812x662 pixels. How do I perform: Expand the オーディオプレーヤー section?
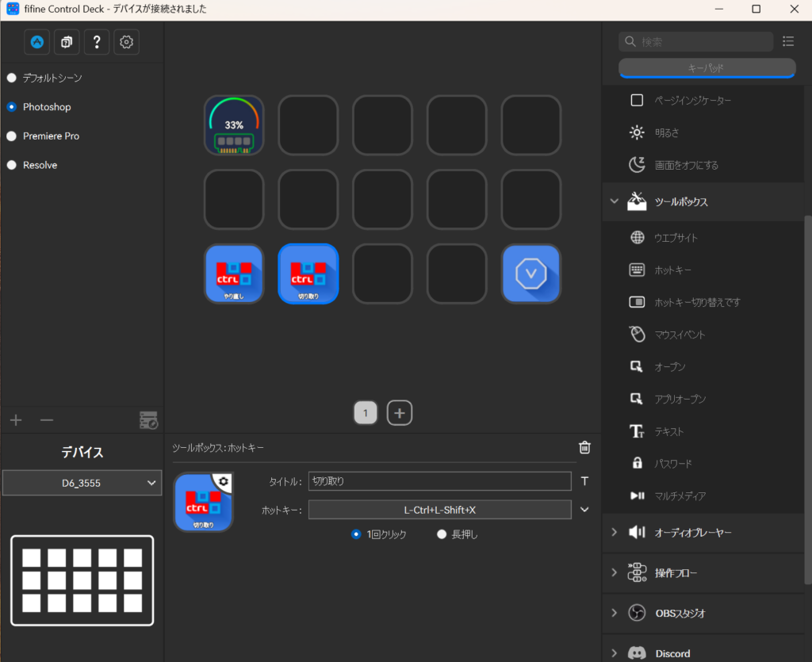[614, 533]
